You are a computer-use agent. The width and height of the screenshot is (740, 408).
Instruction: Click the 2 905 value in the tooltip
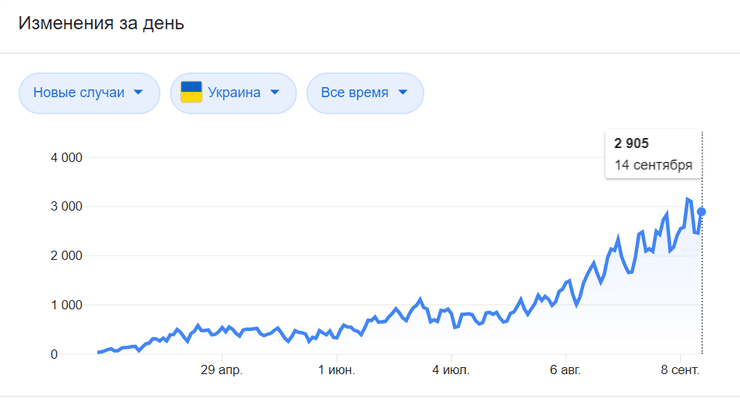pos(631,144)
